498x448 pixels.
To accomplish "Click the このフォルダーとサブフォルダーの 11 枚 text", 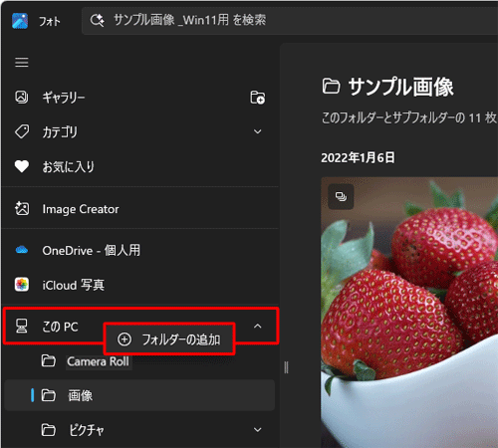I will [x=409, y=117].
